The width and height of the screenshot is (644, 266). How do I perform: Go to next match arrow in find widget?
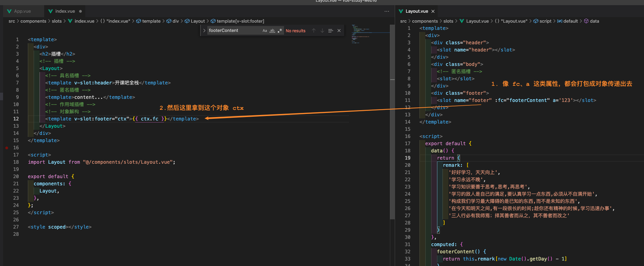point(322,31)
